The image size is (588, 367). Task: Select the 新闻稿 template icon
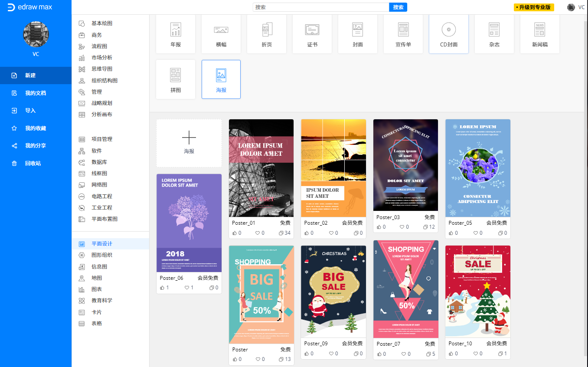point(540,29)
